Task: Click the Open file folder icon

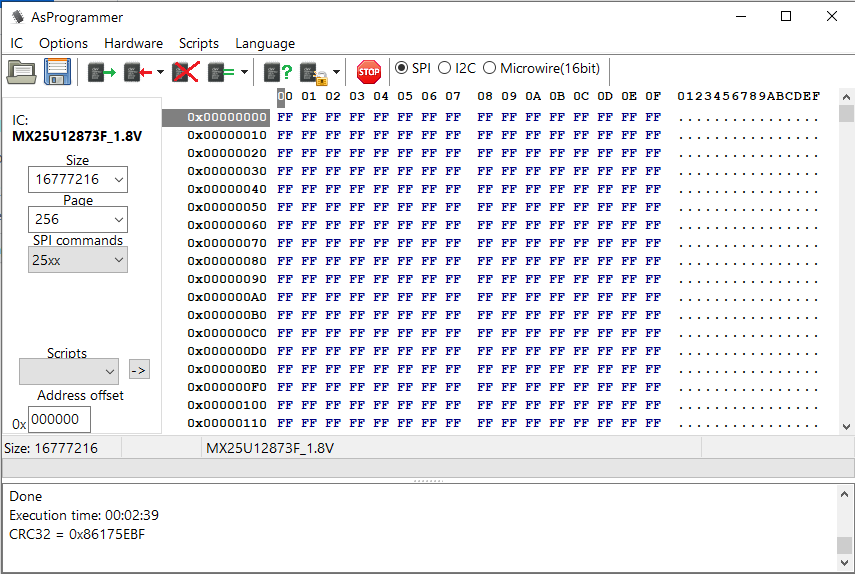Action: (21, 72)
